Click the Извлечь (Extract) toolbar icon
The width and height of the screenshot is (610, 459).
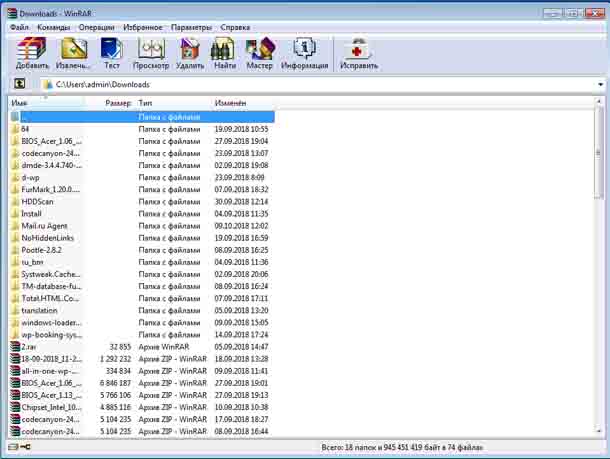pyautogui.click(x=73, y=53)
